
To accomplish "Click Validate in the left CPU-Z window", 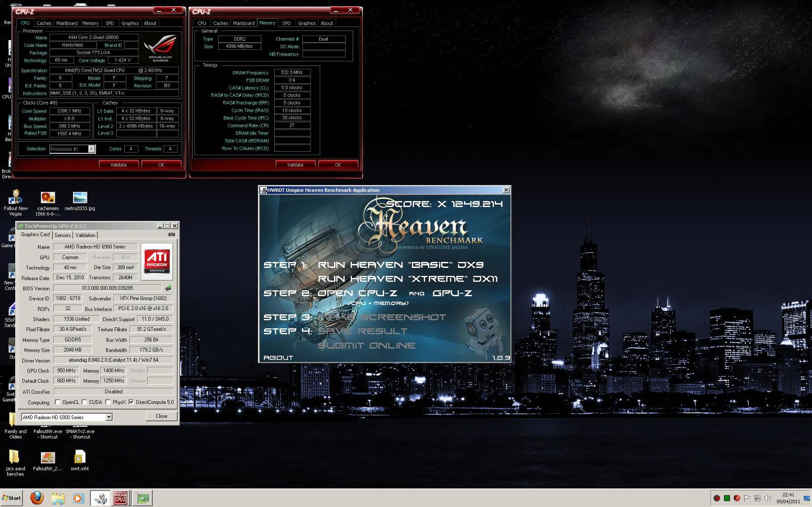I will [x=118, y=164].
